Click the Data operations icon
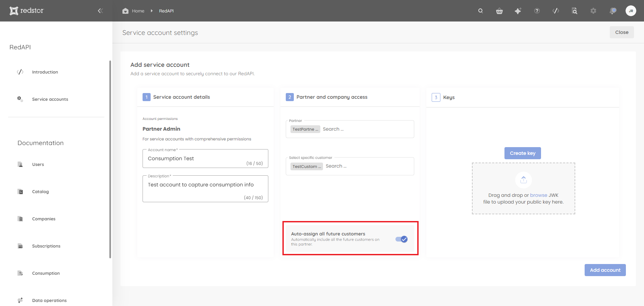Image resolution: width=644 pixels, height=306 pixels. tap(20, 300)
